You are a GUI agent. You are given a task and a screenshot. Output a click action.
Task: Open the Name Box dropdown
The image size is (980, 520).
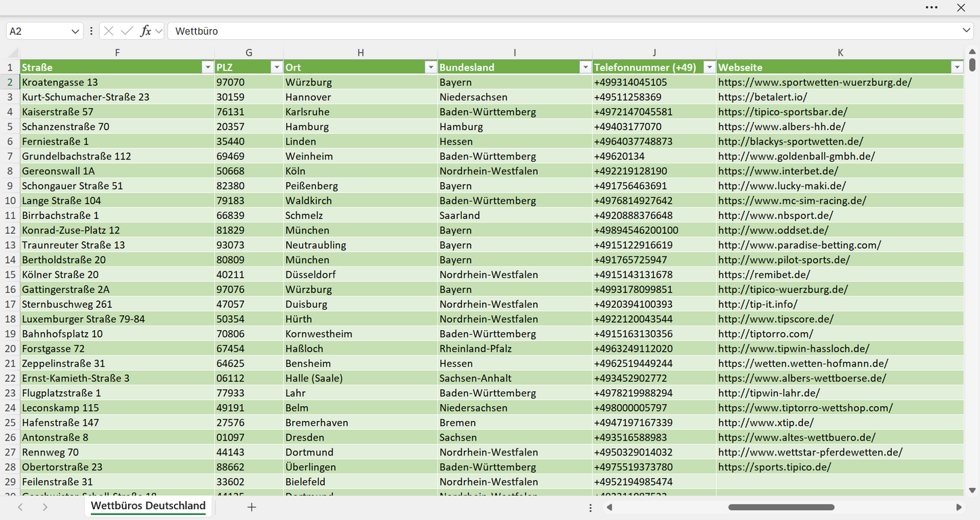coord(75,31)
